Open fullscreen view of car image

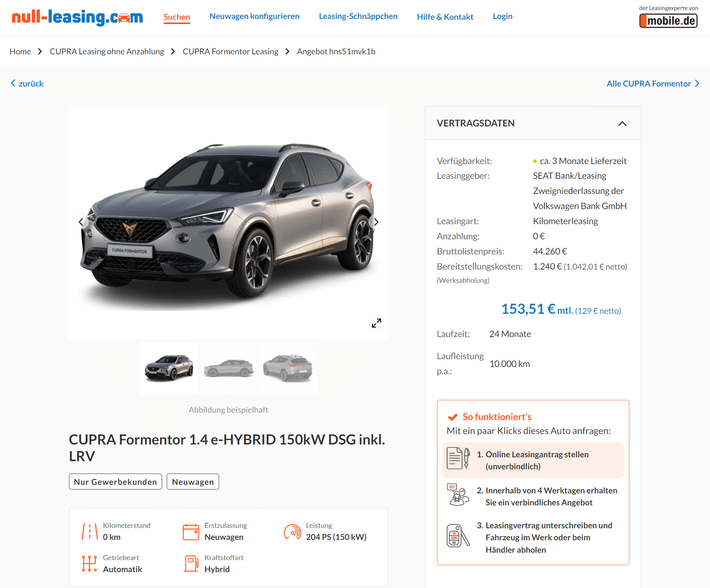[376, 323]
